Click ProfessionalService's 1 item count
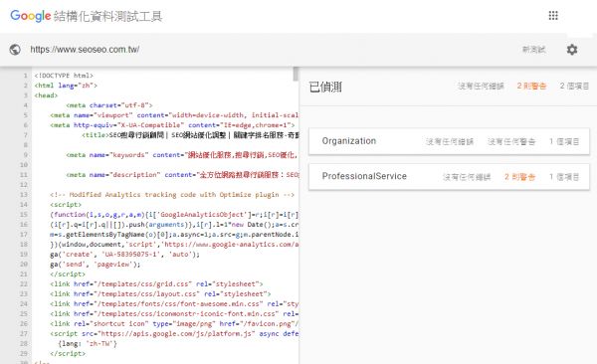597x364 pixels. coord(564,177)
